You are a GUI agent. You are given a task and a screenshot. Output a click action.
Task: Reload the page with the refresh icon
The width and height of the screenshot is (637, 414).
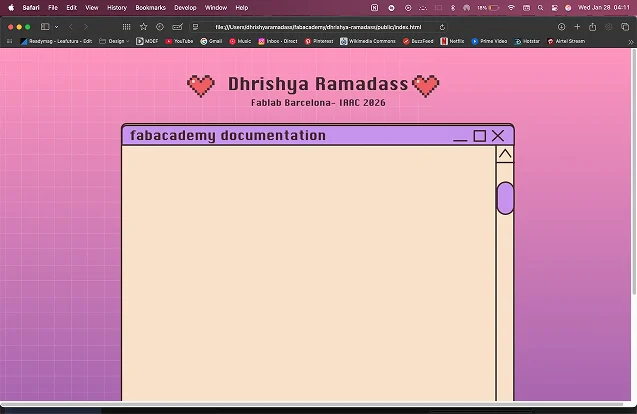click(442, 27)
